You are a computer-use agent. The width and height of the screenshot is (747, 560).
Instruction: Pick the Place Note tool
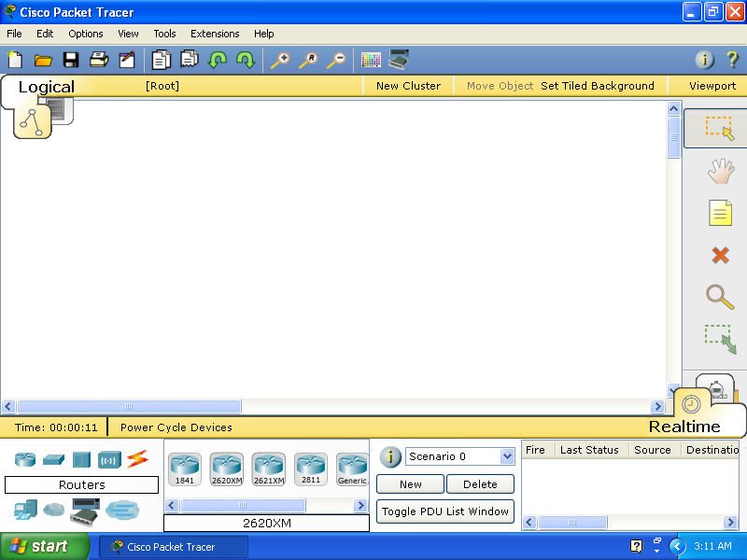[720, 214]
